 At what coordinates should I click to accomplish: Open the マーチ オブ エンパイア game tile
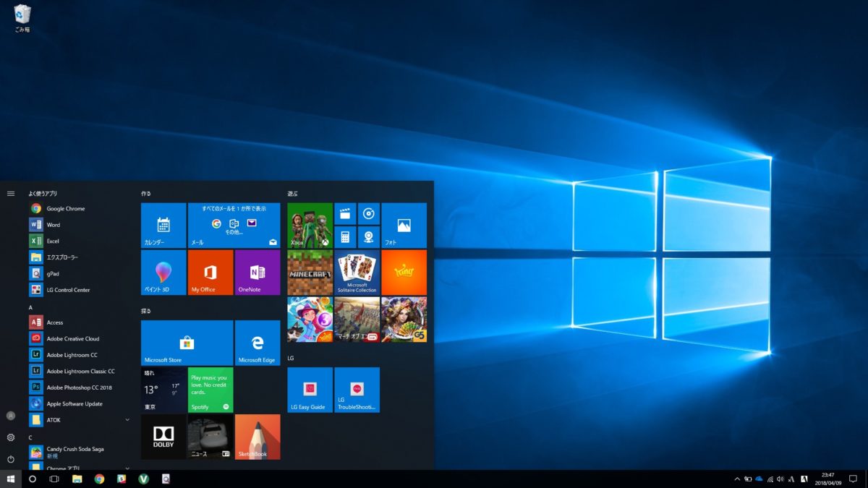tap(357, 320)
